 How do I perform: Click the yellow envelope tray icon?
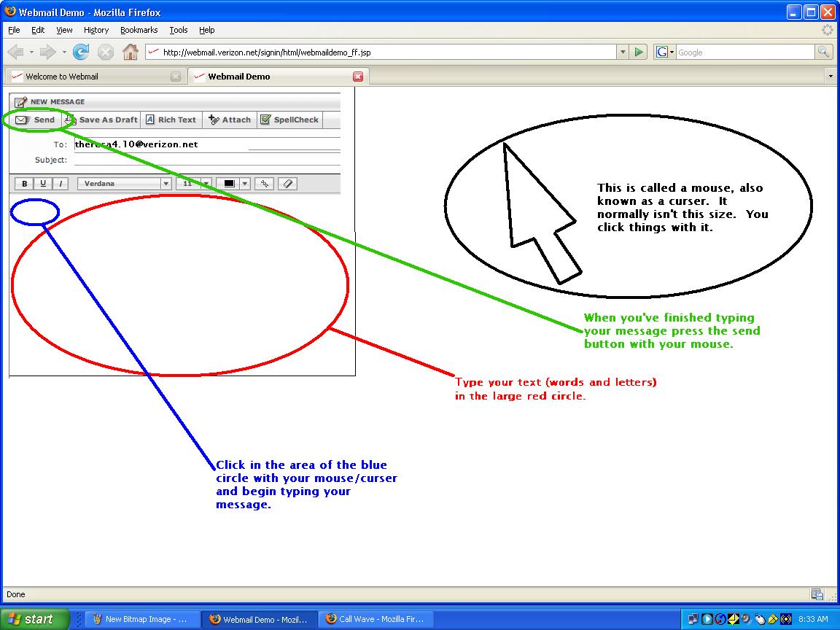click(734, 619)
